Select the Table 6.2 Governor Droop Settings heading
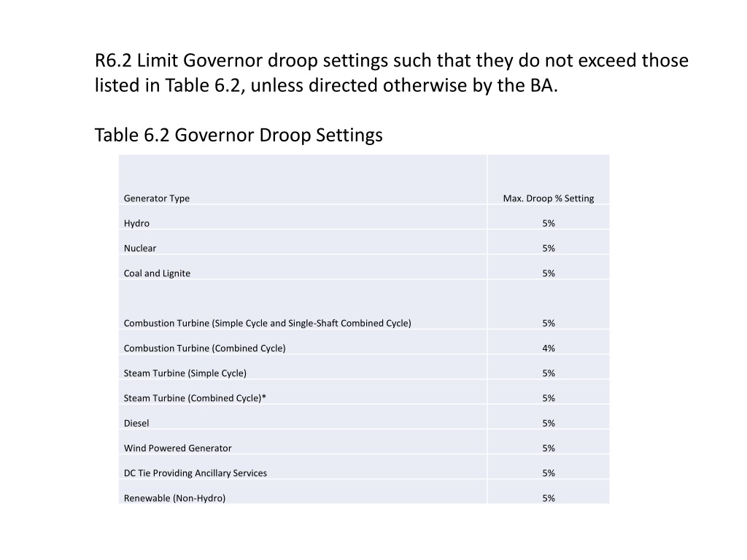This screenshot has width=747, height=560. [x=239, y=135]
